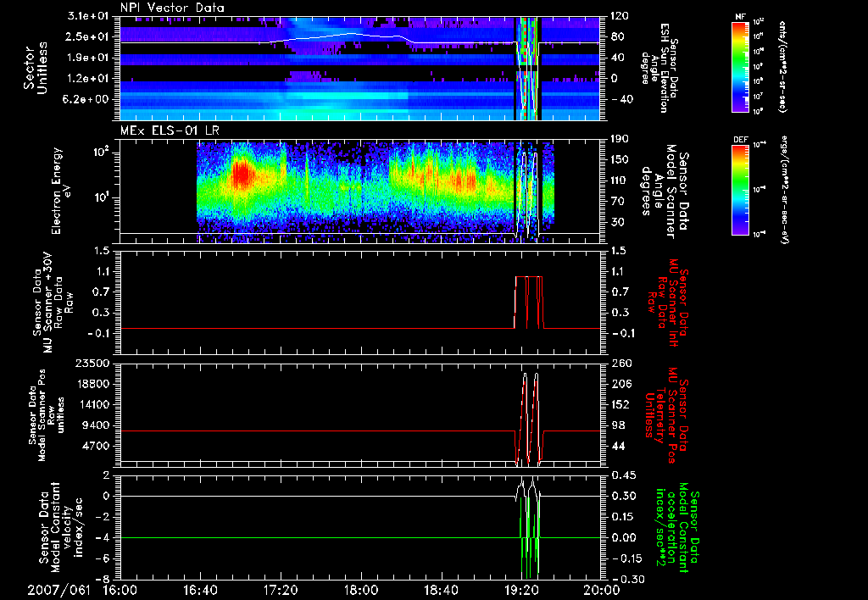Click the NF units label "cnts/(cm**2-sr-sec)"
Screen dimensions: 868x600
coord(782,67)
